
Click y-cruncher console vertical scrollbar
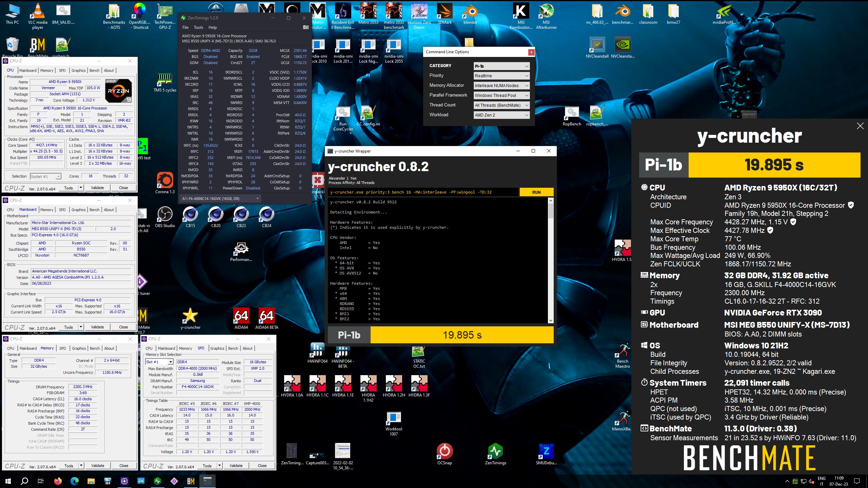click(551, 260)
